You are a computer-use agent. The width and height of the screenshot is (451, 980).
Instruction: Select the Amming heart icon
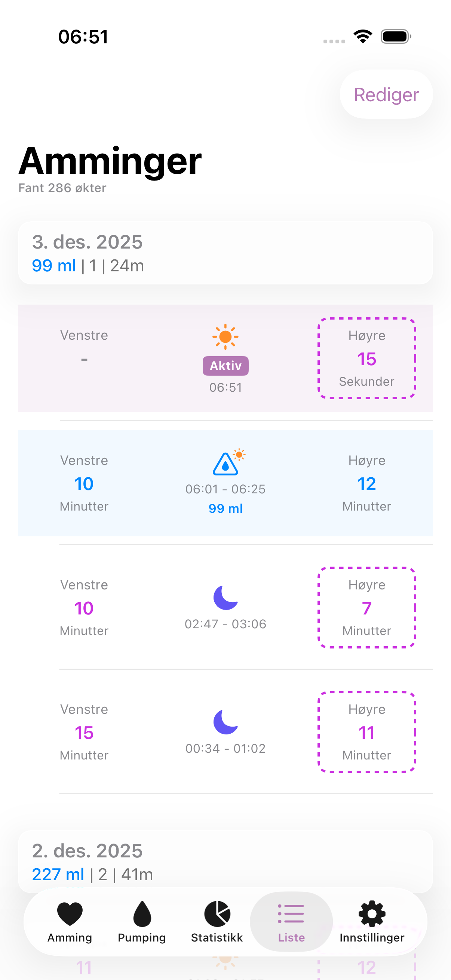point(69,913)
